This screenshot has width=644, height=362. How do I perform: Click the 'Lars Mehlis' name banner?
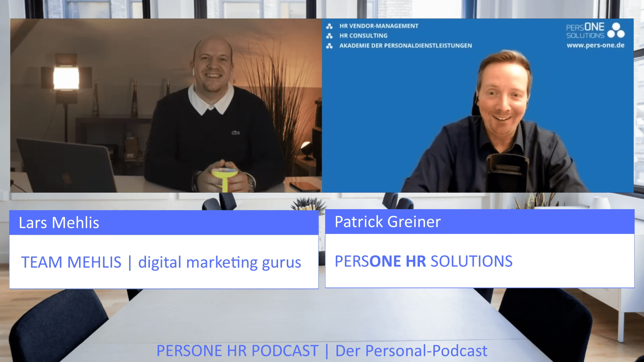pos(164,223)
